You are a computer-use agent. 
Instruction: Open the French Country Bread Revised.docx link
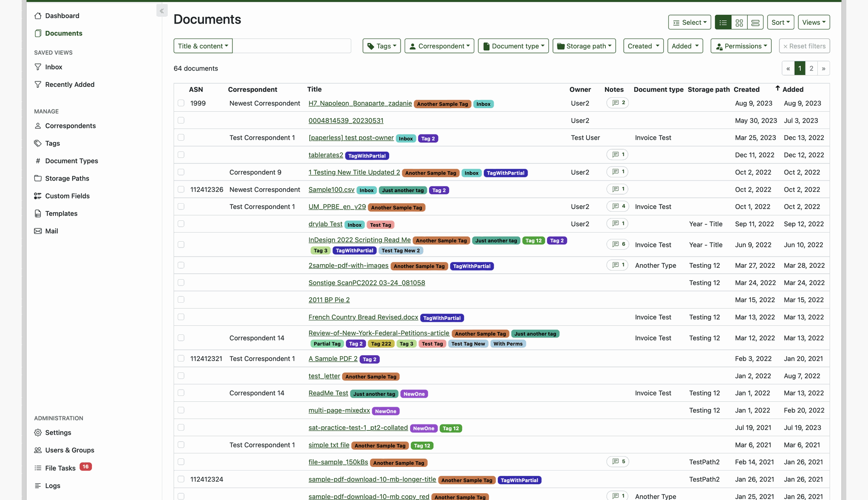tap(363, 317)
